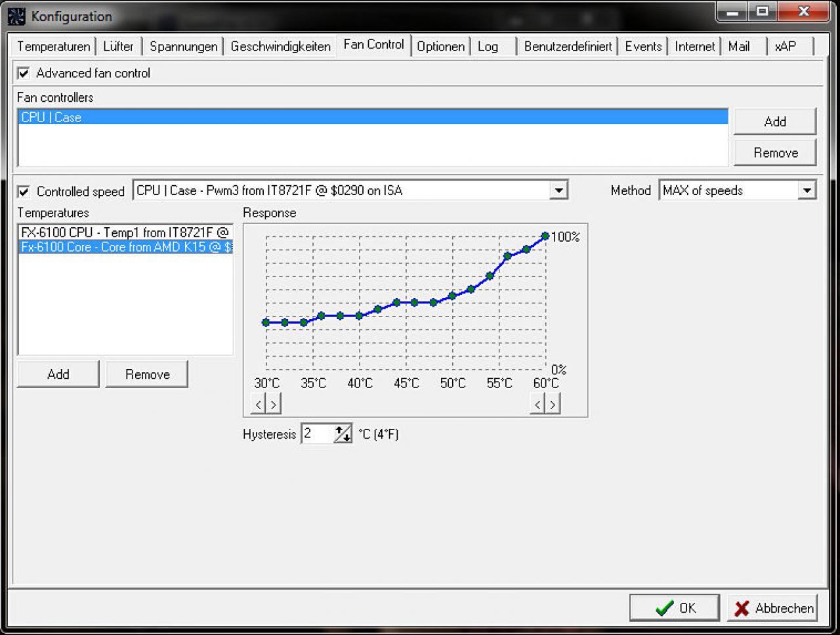Expand the Method MAX of speeds dropdown
The image size is (840, 635).
(x=807, y=190)
